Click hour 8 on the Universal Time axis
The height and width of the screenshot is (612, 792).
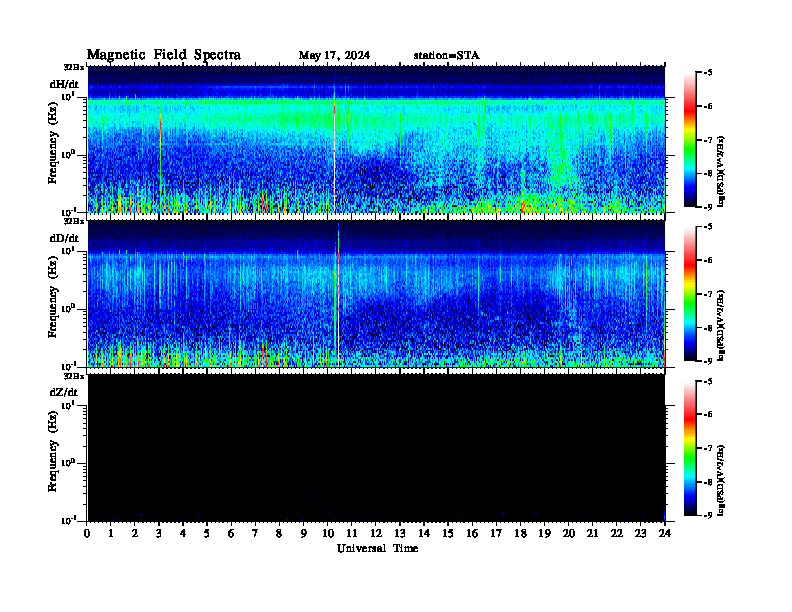click(279, 534)
